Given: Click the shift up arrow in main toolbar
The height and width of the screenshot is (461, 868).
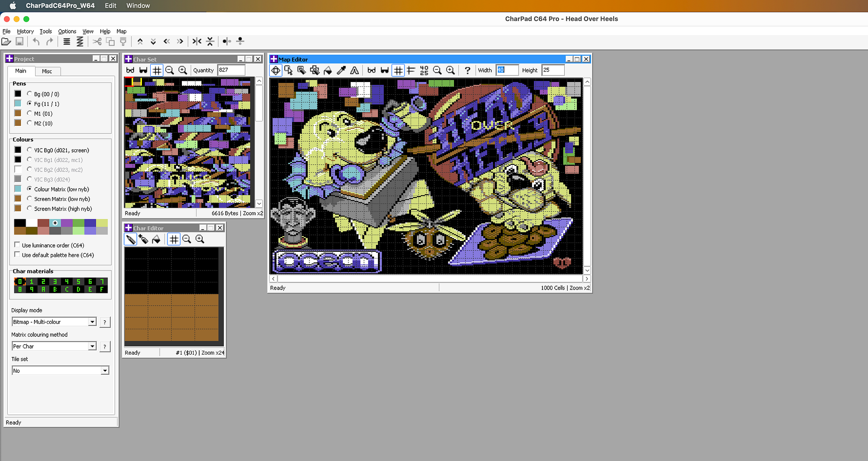Looking at the screenshot, I should coord(140,41).
